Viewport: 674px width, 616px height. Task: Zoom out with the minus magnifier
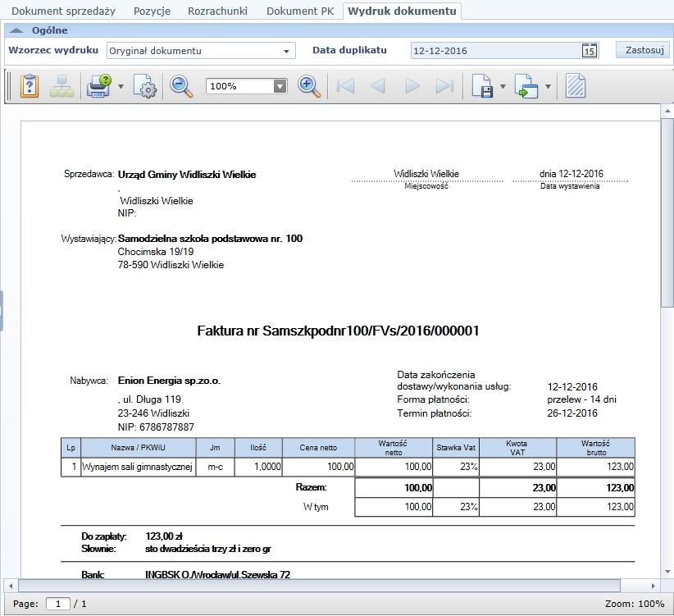[x=180, y=86]
